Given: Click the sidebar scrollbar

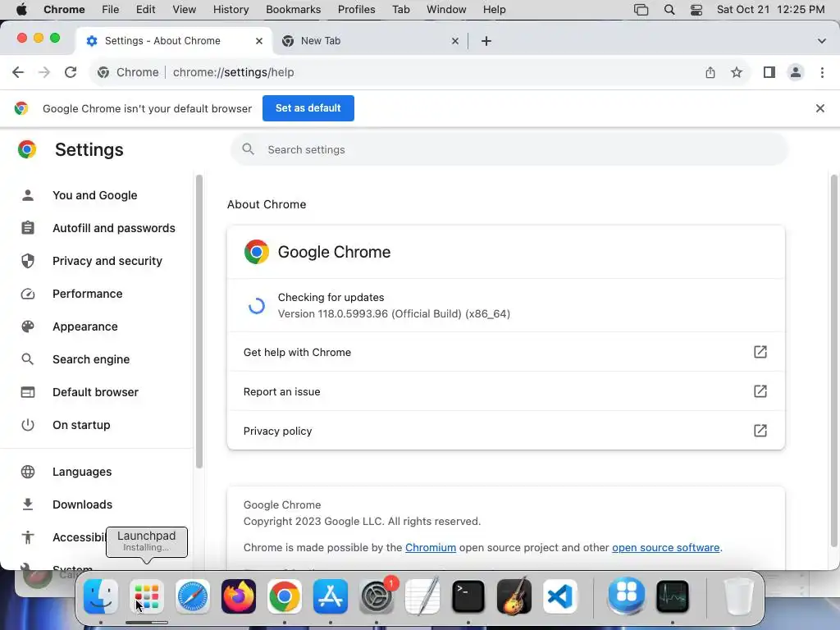Looking at the screenshot, I should pos(199,322).
